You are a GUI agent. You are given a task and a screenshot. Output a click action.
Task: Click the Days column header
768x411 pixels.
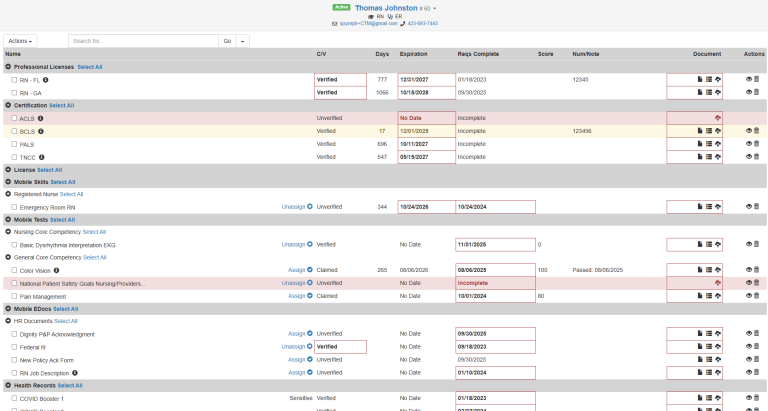382,54
